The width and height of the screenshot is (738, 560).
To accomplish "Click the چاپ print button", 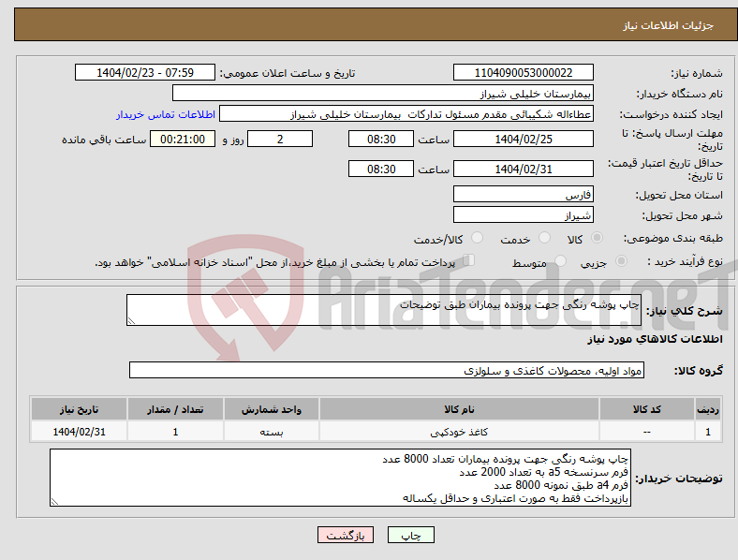I will [x=411, y=535].
